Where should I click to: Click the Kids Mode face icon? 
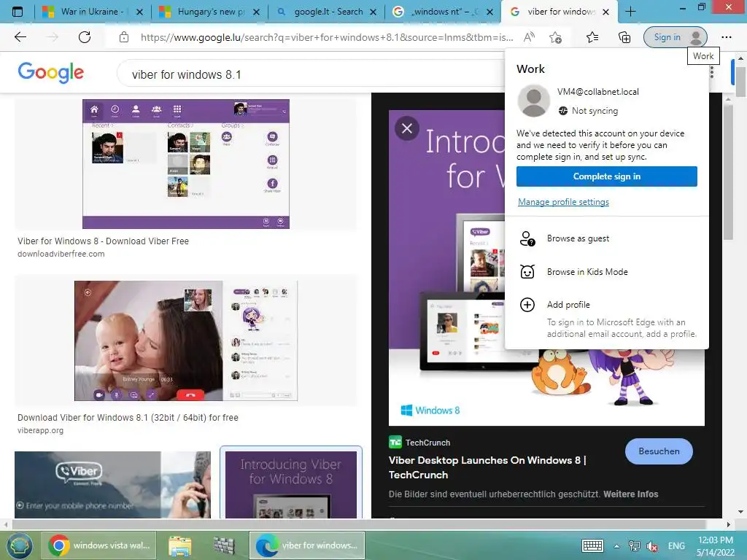(527, 271)
